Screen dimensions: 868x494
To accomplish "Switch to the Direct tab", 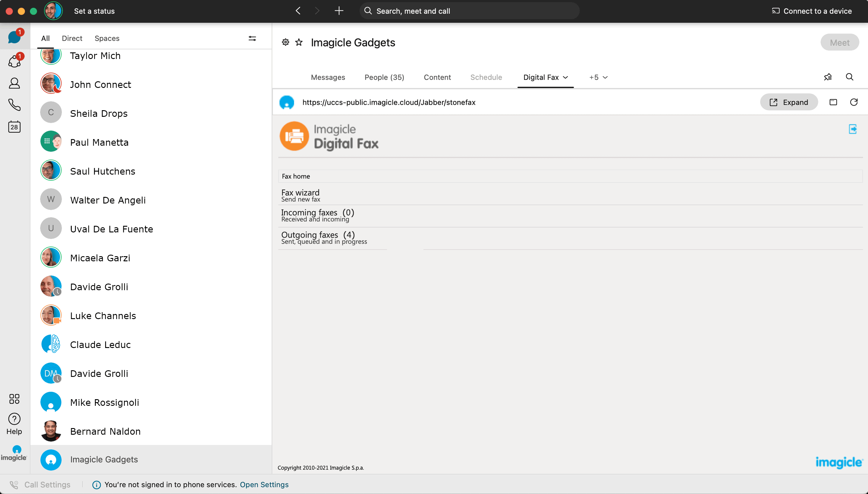I will click(x=72, y=38).
